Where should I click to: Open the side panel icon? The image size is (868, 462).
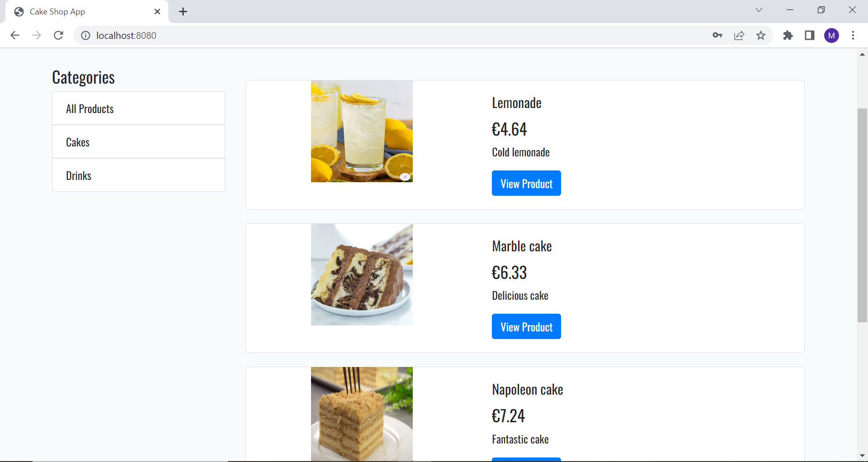point(809,35)
